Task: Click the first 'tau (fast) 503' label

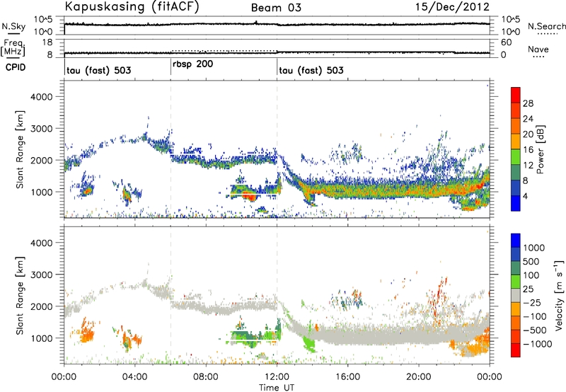Action: [99, 70]
